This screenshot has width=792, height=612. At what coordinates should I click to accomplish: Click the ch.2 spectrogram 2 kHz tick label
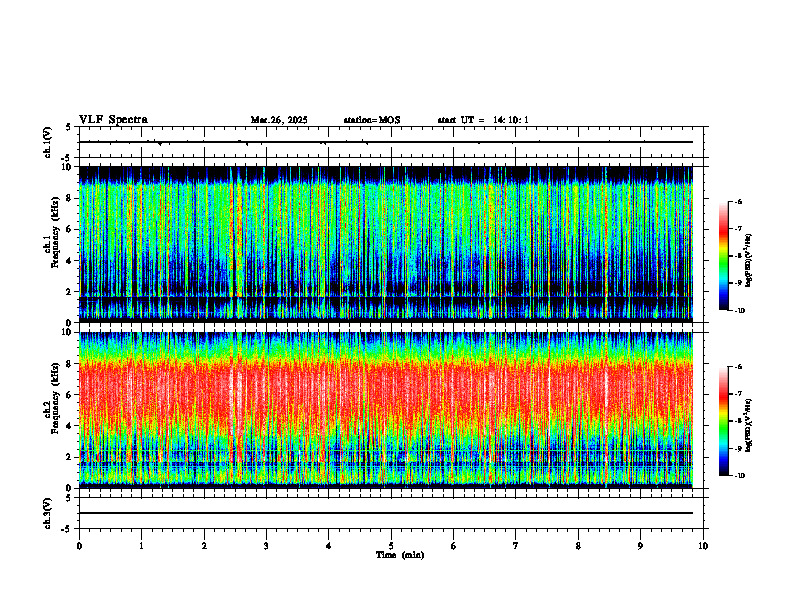click(x=70, y=457)
